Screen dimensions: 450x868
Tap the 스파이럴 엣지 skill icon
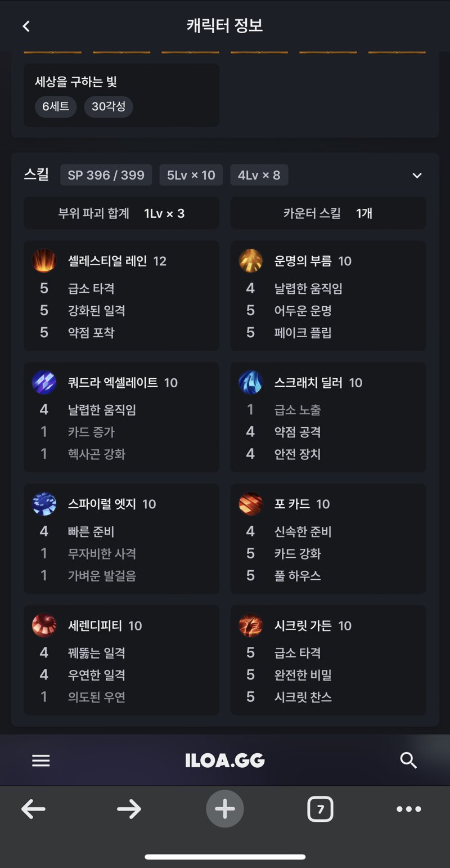(x=44, y=504)
